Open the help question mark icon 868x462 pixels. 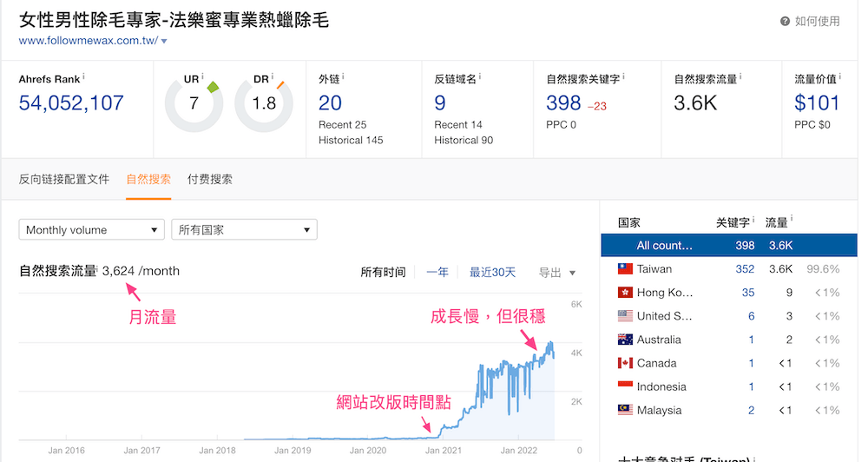click(785, 22)
